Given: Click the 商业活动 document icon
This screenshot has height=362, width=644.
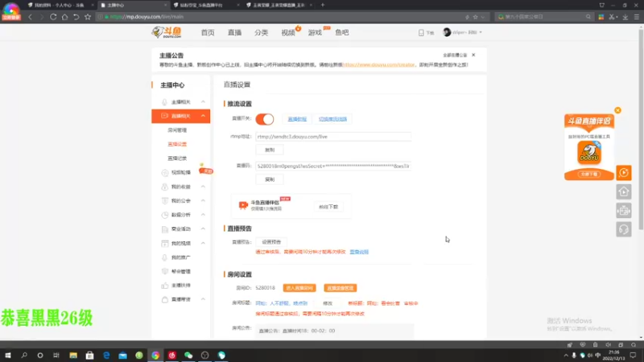Looking at the screenshot, I should [x=165, y=229].
